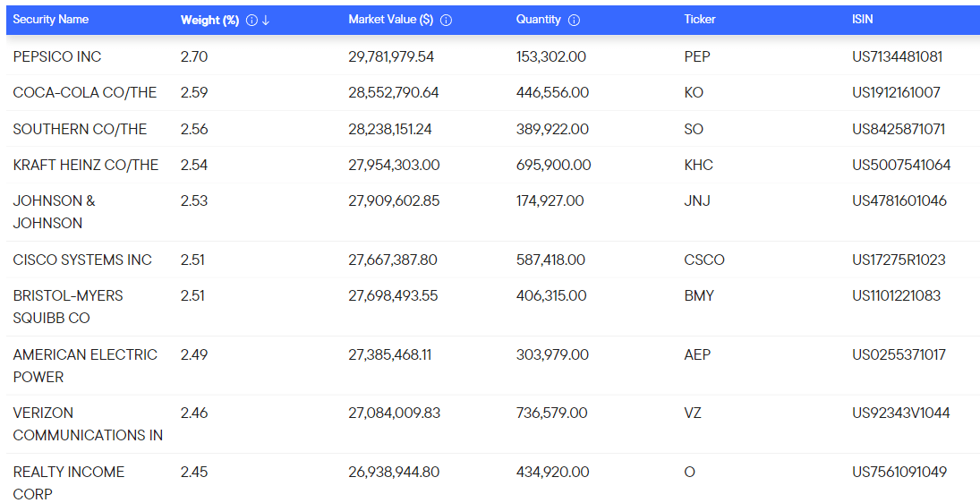Select REALTY INCOME CORP security name

pos(69,482)
